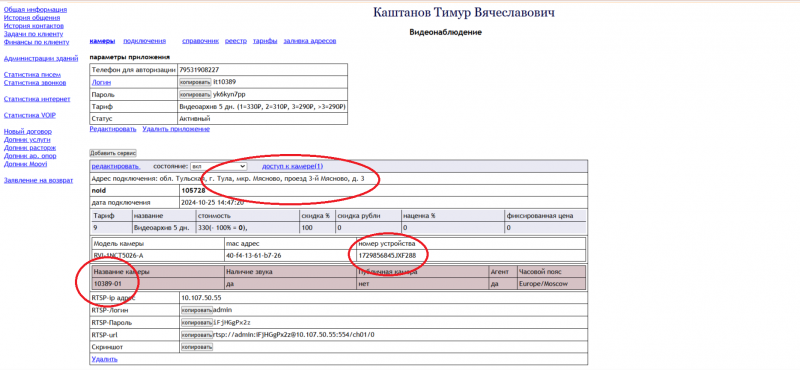Click 'Удалить' at camera block bottom
The width and height of the screenshot is (800, 370).
point(104,359)
